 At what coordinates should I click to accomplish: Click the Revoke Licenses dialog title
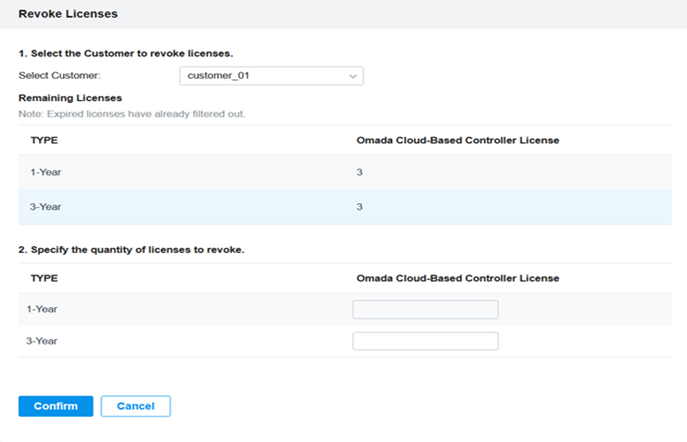pos(68,14)
